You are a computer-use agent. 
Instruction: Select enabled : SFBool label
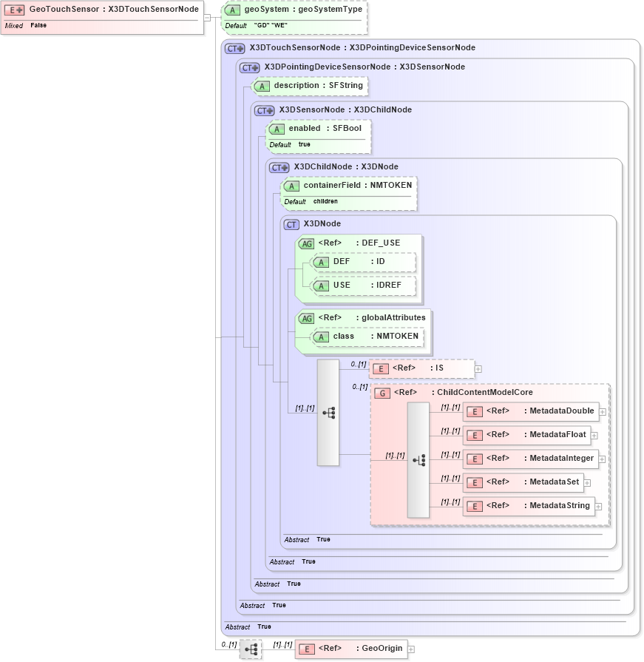tap(325, 129)
